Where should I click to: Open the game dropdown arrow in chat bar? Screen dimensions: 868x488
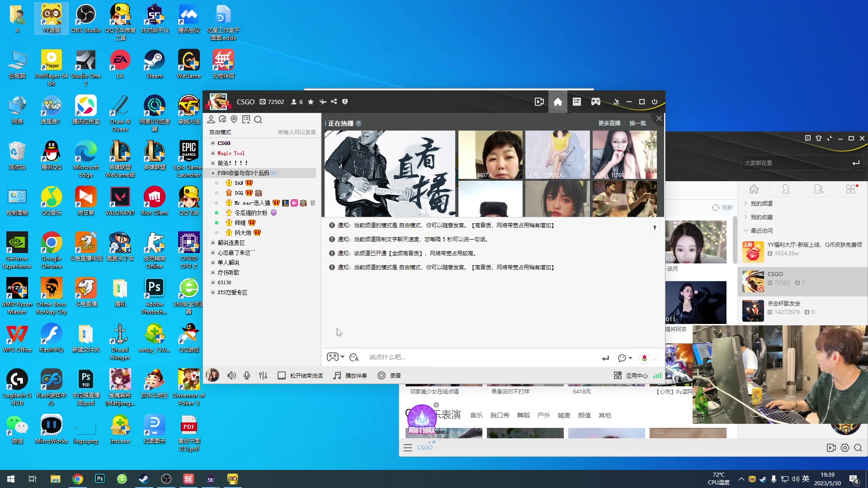coord(343,357)
